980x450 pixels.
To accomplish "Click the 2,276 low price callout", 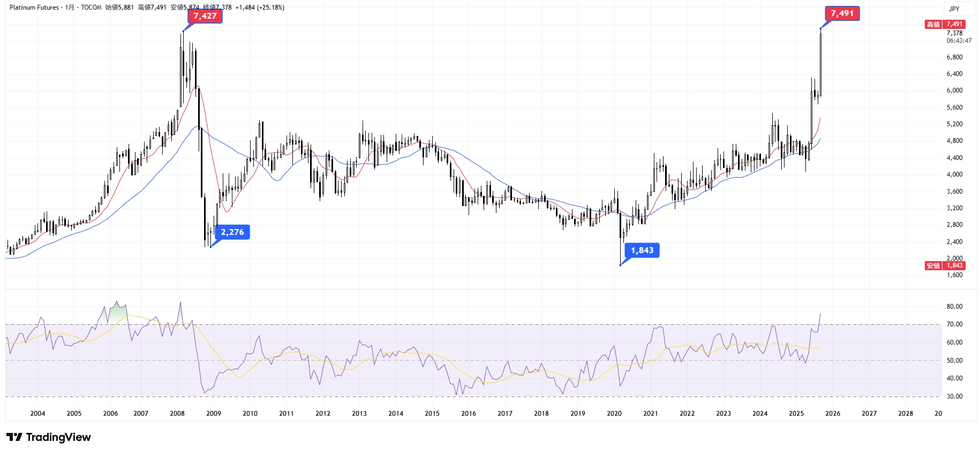I will [232, 232].
